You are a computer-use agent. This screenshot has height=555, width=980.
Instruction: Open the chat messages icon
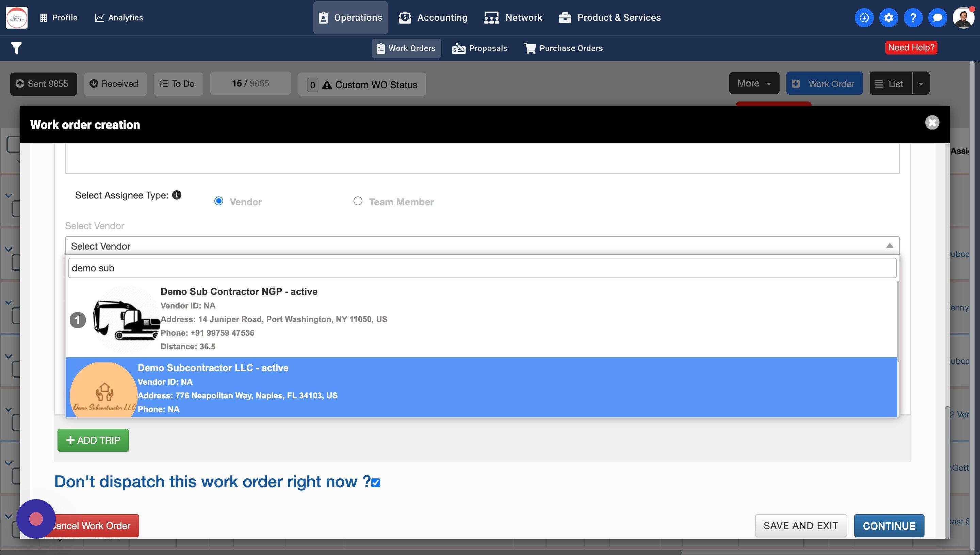point(937,17)
